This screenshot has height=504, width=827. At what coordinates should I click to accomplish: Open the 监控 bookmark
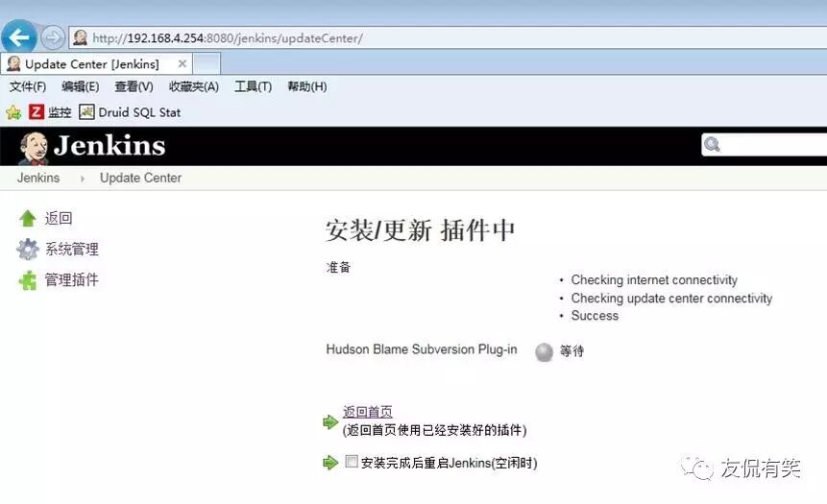point(60,112)
